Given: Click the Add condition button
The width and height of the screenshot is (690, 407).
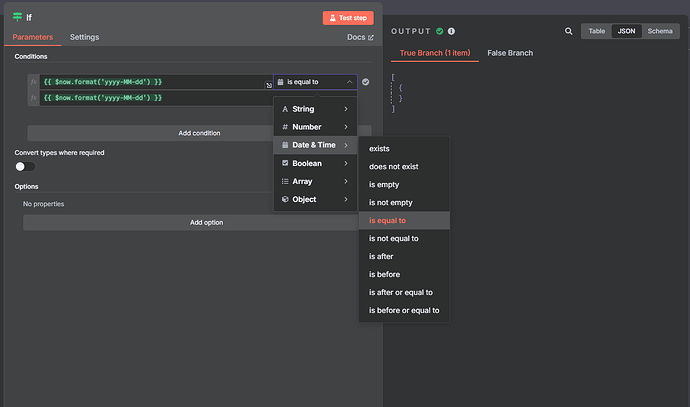Looking at the screenshot, I should [x=199, y=133].
